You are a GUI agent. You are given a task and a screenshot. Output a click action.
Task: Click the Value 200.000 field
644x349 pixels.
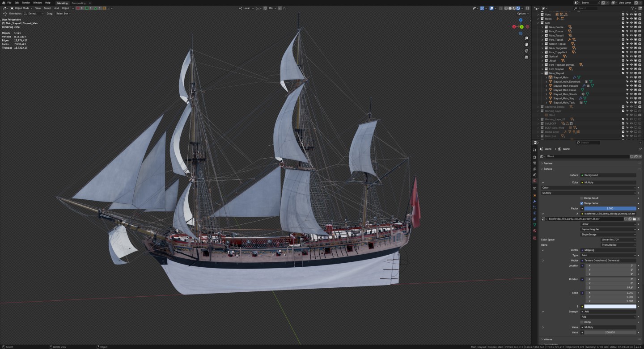tap(610, 332)
